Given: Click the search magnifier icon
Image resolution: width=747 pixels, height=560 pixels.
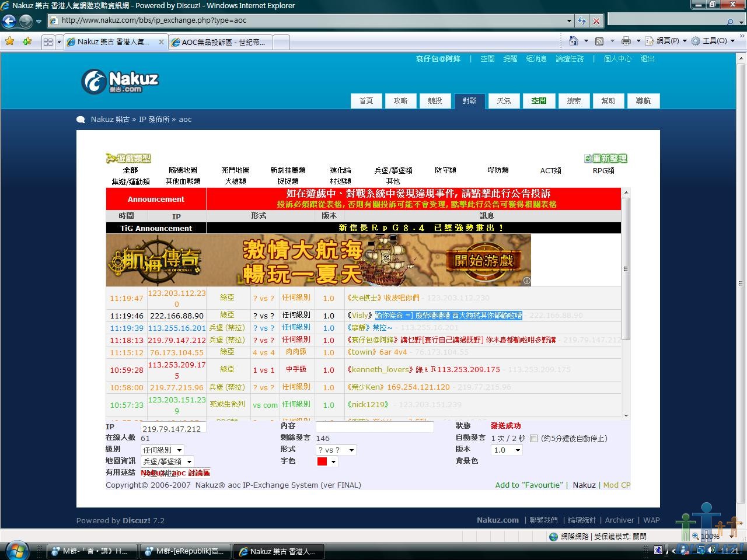Looking at the screenshot, I should 730,21.
